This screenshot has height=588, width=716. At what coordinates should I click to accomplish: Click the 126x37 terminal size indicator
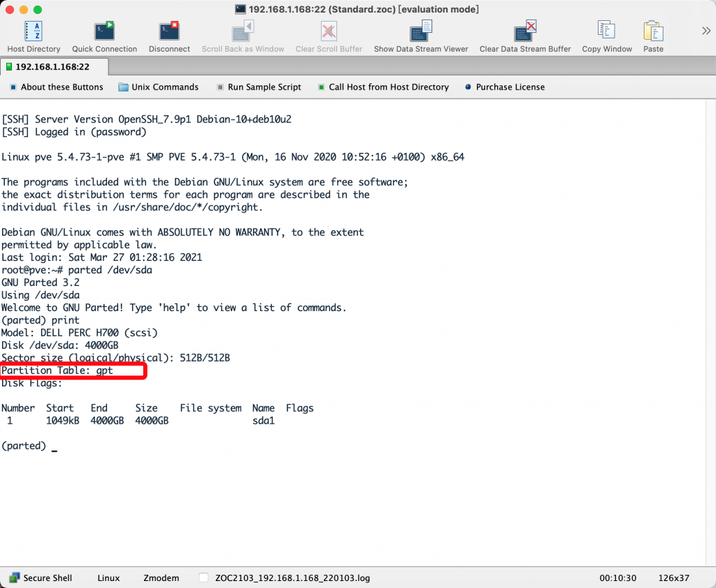(x=674, y=578)
